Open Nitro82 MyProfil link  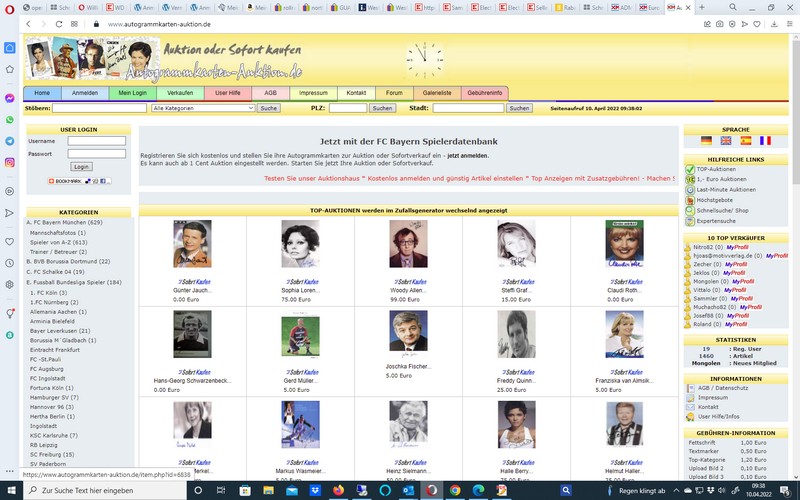click(x=737, y=247)
